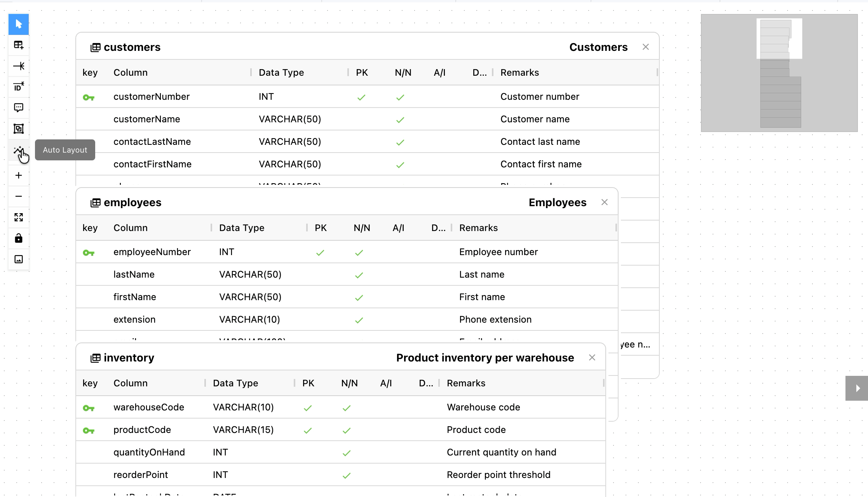The width and height of the screenshot is (868, 497).
Task: Click employees table A/I header
Action: [398, 228]
